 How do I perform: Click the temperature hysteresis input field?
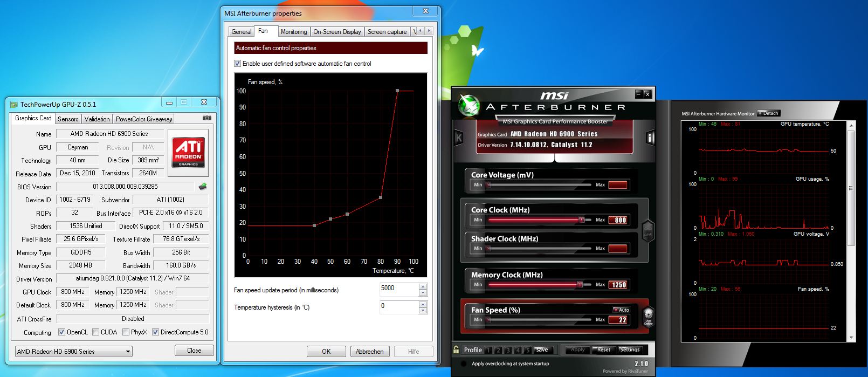(x=398, y=307)
